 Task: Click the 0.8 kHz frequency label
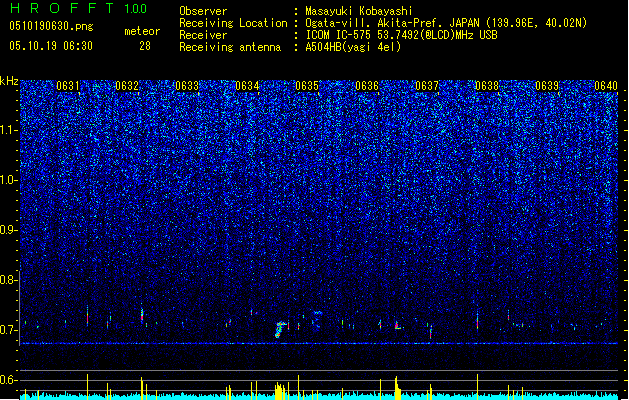point(9,280)
